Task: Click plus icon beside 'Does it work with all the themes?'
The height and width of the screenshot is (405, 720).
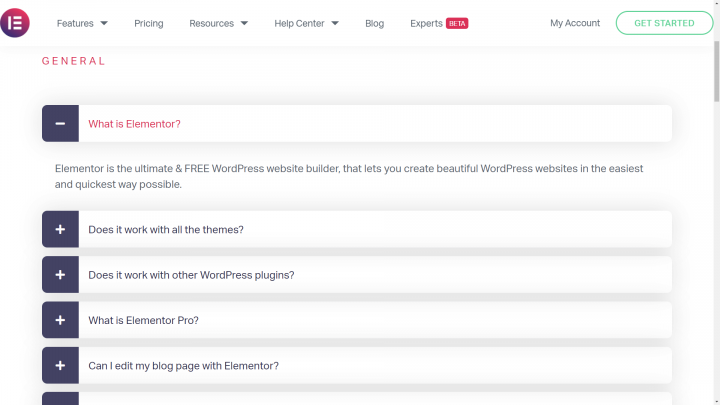Action: tap(60, 229)
